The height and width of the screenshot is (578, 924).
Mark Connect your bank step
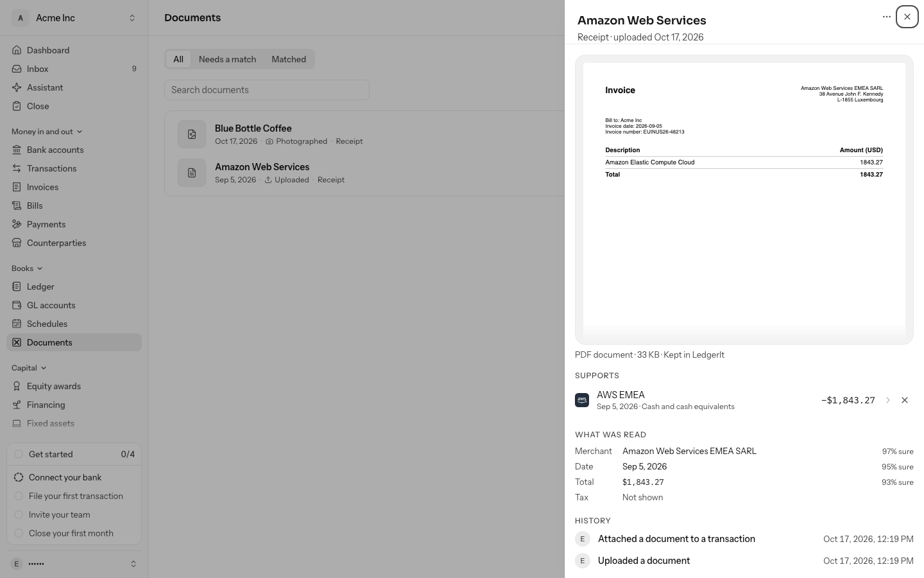tap(19, 477)
